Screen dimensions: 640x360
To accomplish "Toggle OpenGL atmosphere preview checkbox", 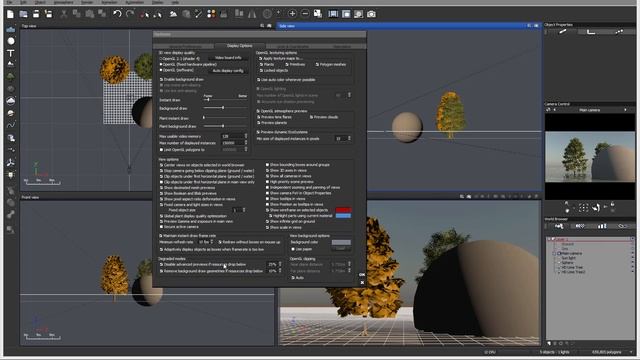I will (258, 111).
